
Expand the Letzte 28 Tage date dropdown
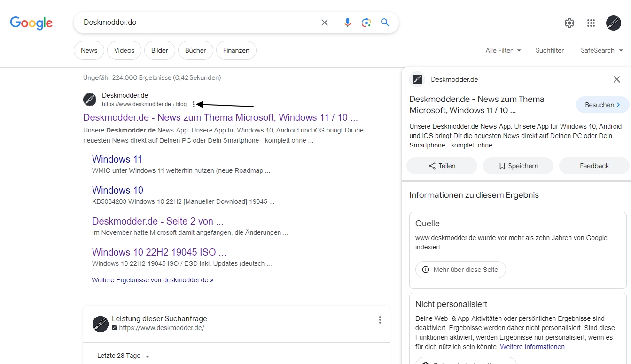(124, 356)
